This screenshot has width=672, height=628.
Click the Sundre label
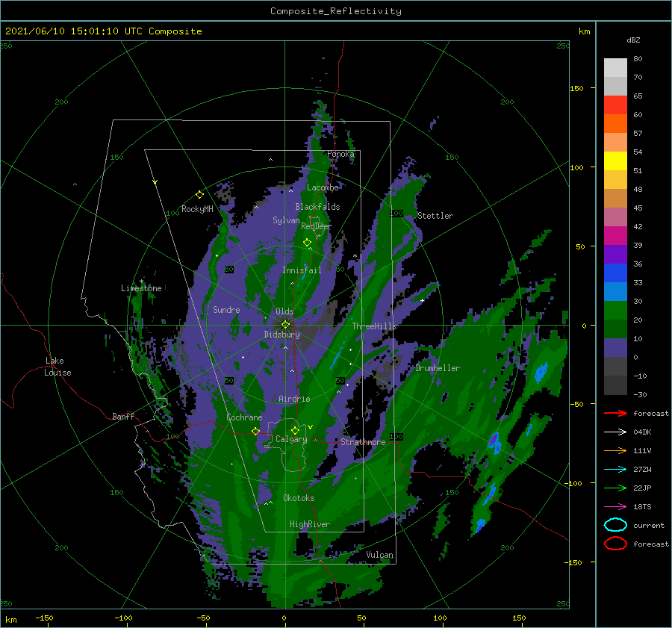click(226, 309)
